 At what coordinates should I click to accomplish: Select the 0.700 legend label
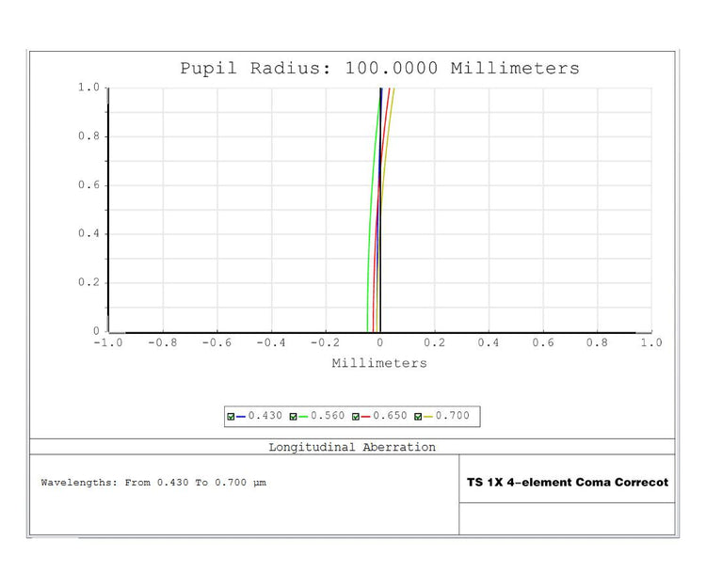coord(451,416)
